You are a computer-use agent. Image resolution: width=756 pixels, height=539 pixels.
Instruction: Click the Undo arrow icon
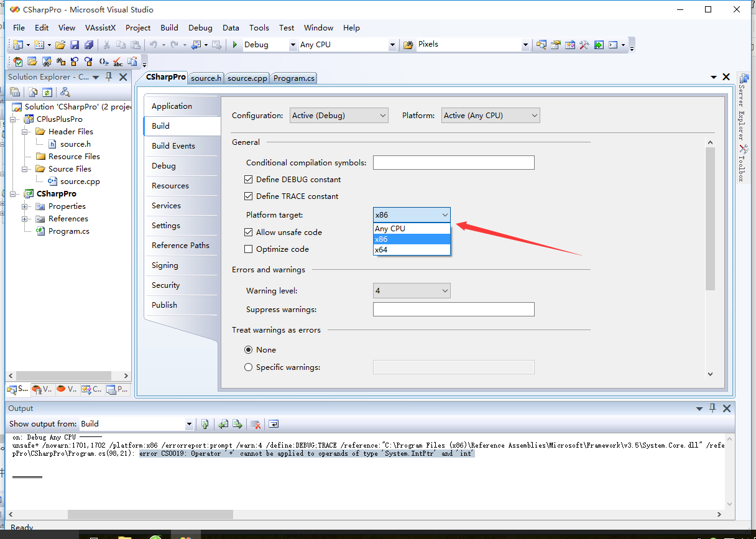[153, 45]
